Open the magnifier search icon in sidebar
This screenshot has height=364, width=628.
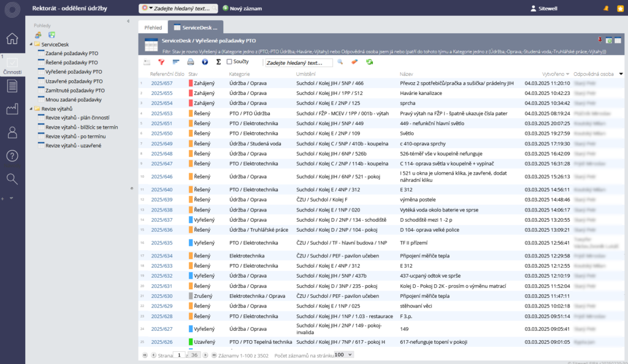[x=12, y=179]
